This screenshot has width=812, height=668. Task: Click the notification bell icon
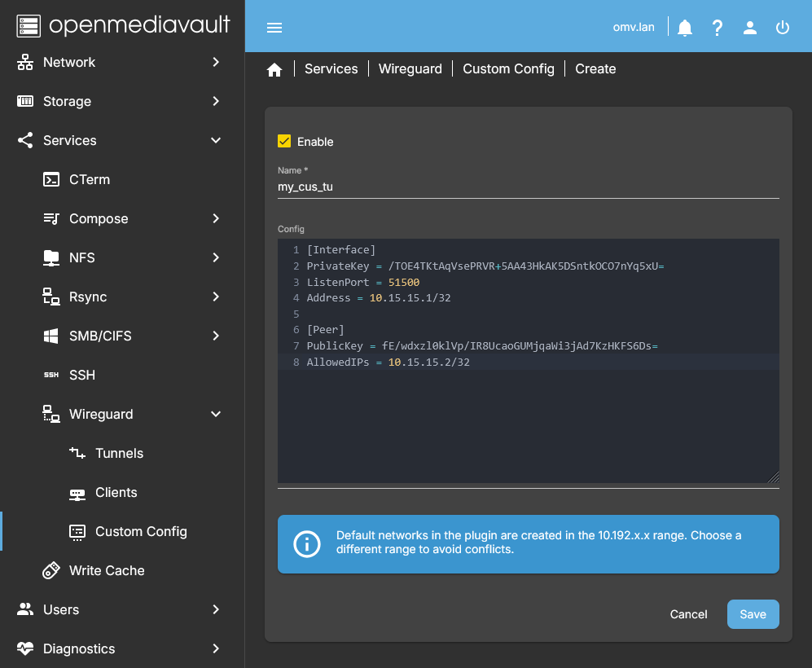point(684,27)
